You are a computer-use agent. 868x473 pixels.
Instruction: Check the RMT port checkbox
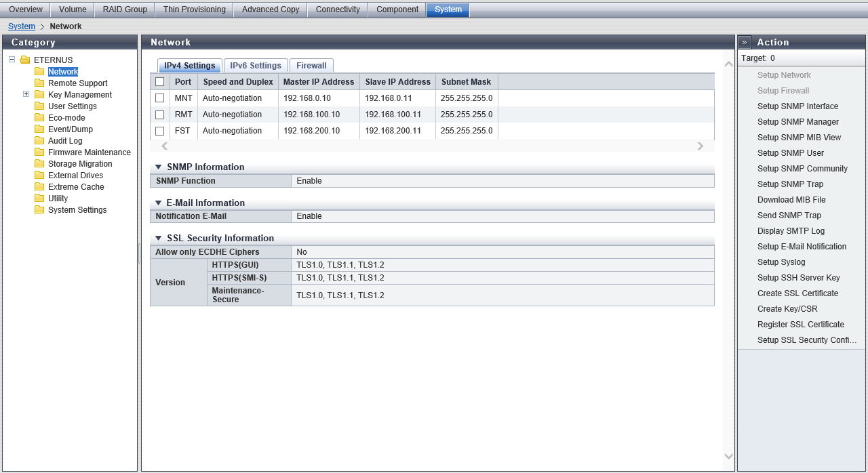pyautogui.click(x=160, y=115)
